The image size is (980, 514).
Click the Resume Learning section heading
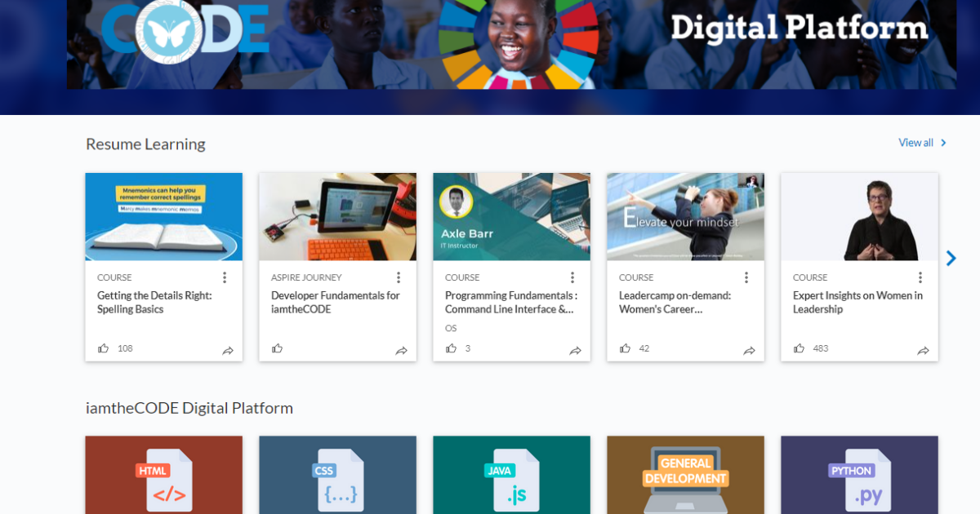[145, 144]
